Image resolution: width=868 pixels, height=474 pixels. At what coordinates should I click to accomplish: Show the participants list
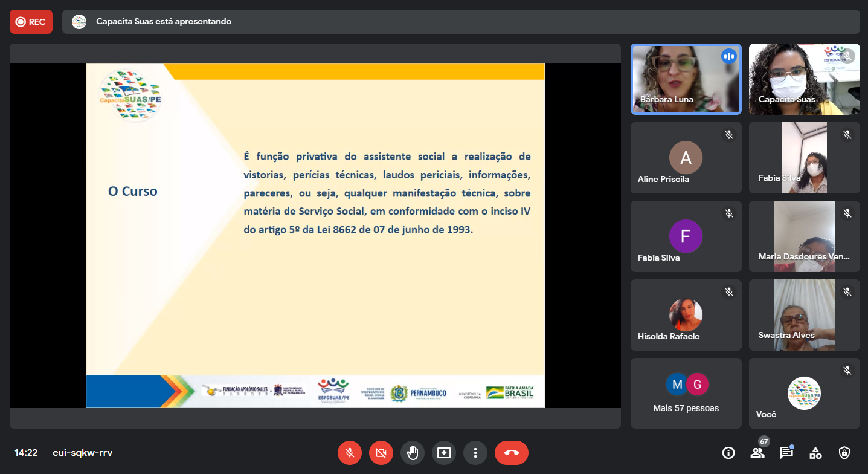(x=757, y=453)
